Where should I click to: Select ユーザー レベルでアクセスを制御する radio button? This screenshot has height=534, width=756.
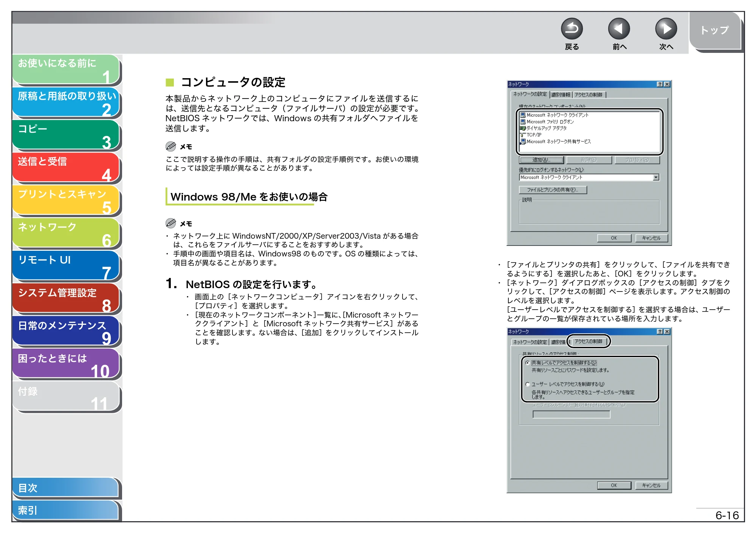click(528, 384)
